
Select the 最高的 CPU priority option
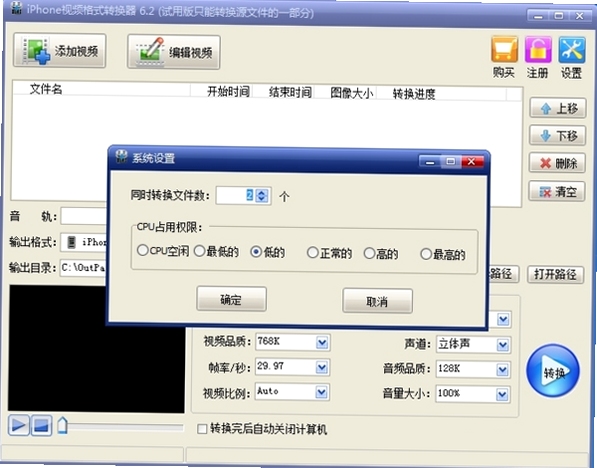point(426,254)
